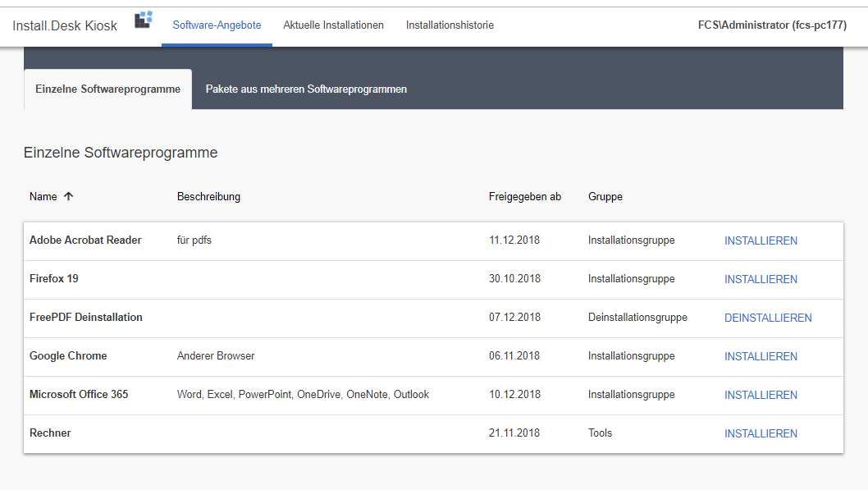Click the Install.Desk Kiosk logo icon
Screen dimensions: 868x490
[x=144, y=20]
